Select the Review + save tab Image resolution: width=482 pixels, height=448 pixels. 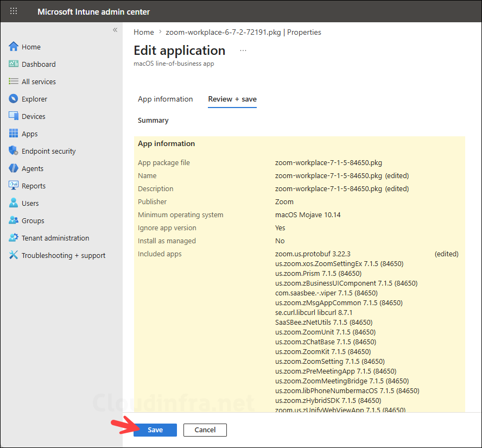point(232,99)
